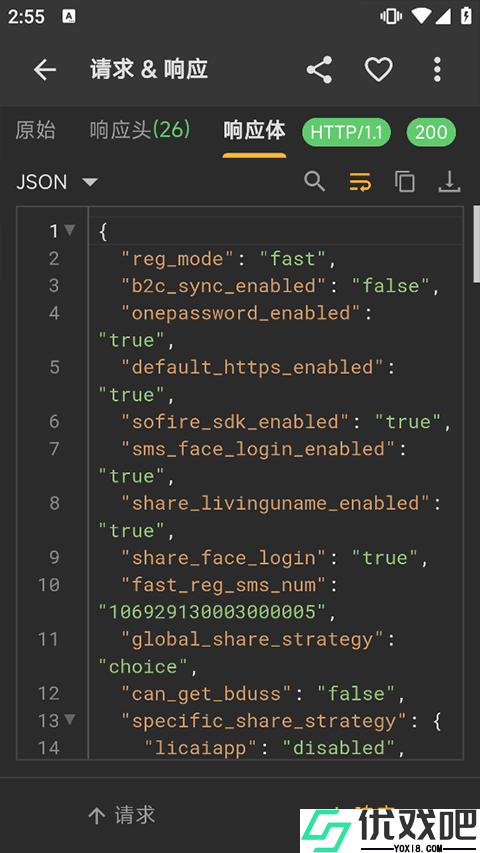480x853 pixels.
Task: Copy the response body content
Action: 404,181
